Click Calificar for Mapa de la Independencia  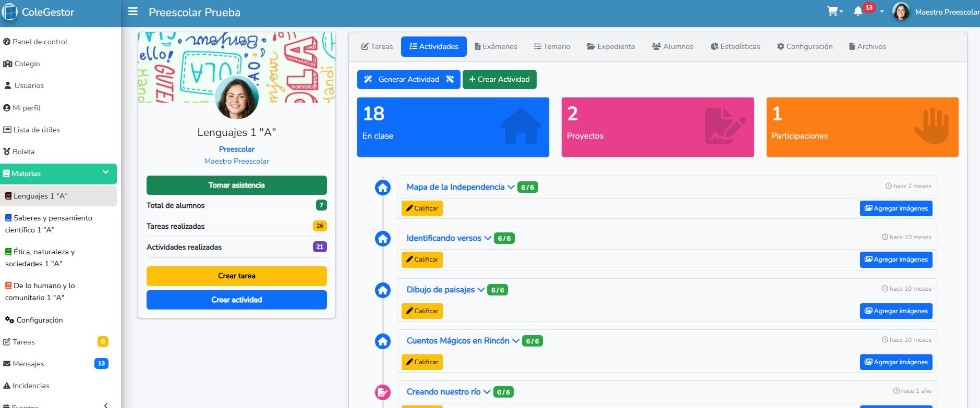pos(422,208)
